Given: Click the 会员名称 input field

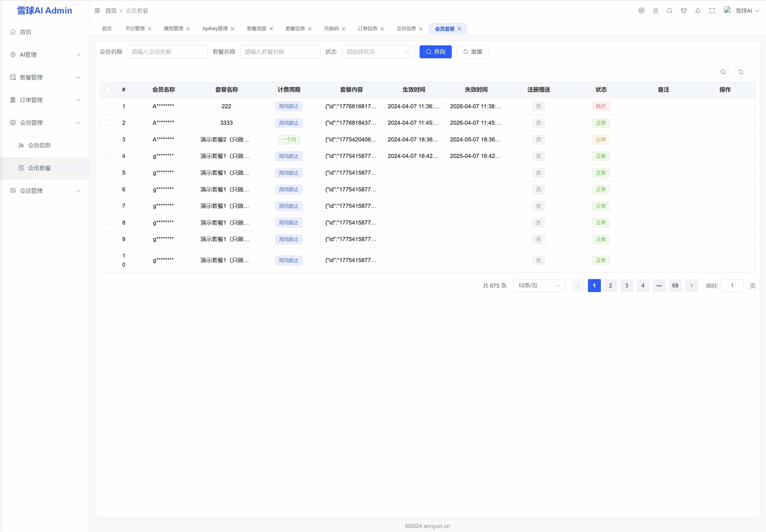Looking at the screenshot, I should (167, 52).
